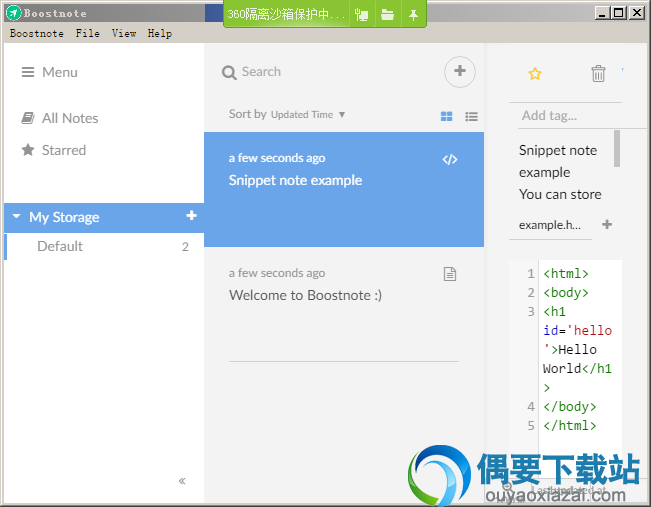
Task: Show Starred notes in the sidebar
Action: (x=54, y=150)
